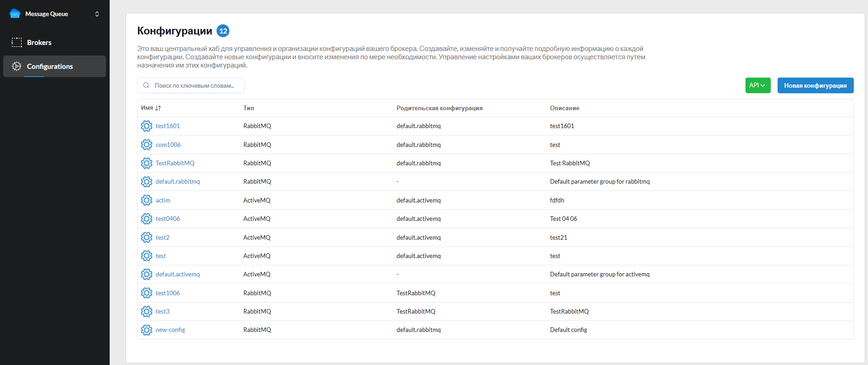Click description 'Default parameter group for rabbitmq'

600,181
